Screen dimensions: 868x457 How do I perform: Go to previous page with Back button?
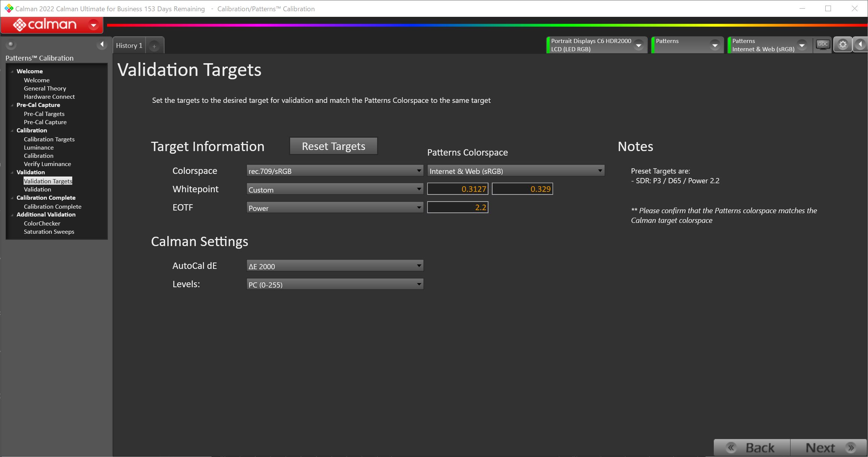pyautogui.click(x=752, y=448)
